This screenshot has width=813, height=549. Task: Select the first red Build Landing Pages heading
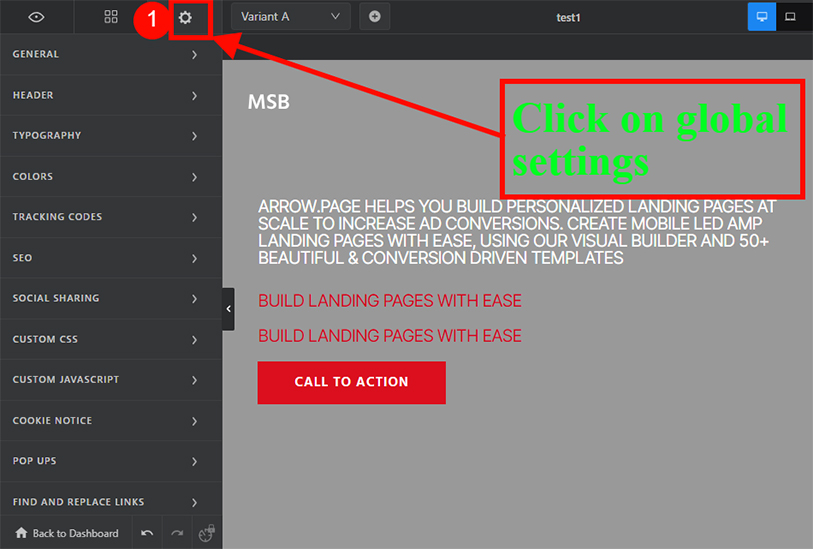click(x=389, y=301)
